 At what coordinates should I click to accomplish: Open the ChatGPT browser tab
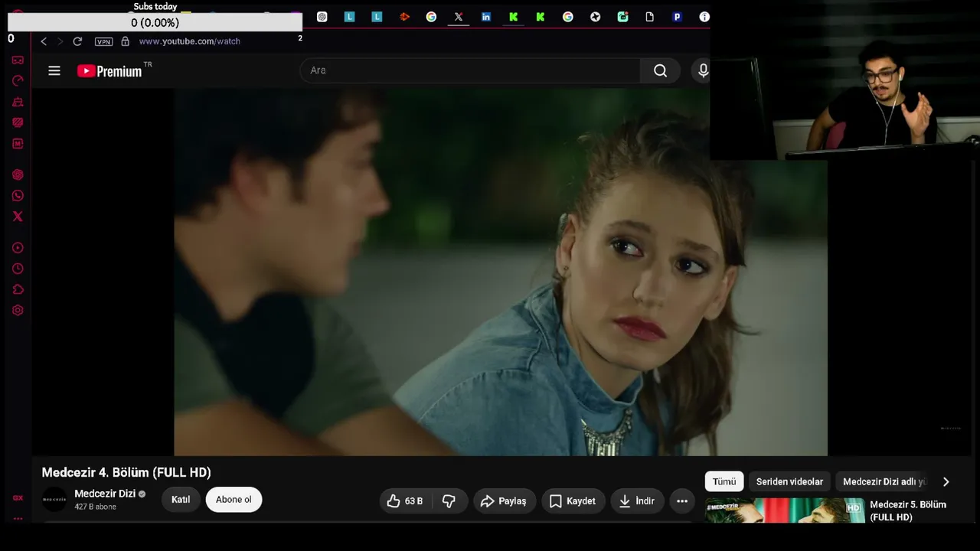click(322, 17)
